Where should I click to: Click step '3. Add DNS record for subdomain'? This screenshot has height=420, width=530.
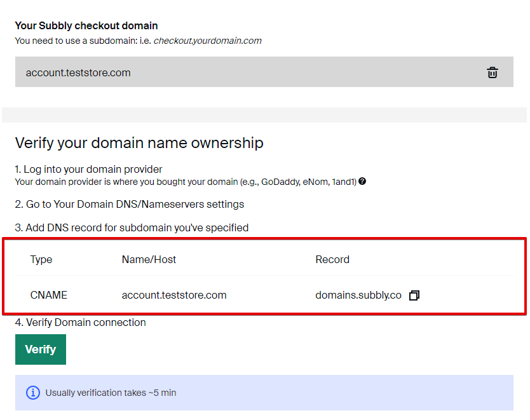132,227
